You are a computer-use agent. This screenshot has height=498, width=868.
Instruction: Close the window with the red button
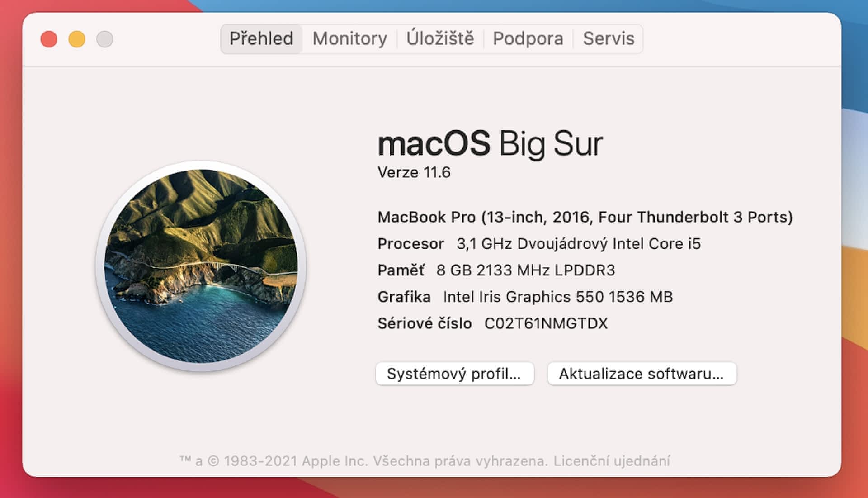coord(49,39)
